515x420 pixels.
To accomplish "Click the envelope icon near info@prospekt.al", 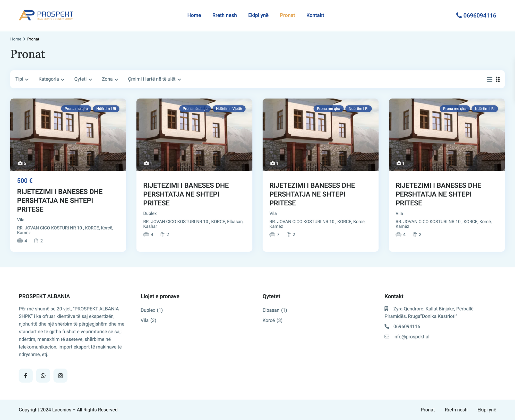I will tap(387, 337).
